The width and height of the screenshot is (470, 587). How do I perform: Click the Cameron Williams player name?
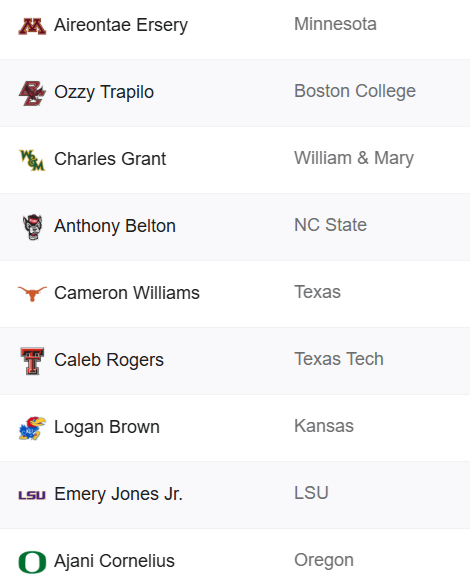click(127, 293)
